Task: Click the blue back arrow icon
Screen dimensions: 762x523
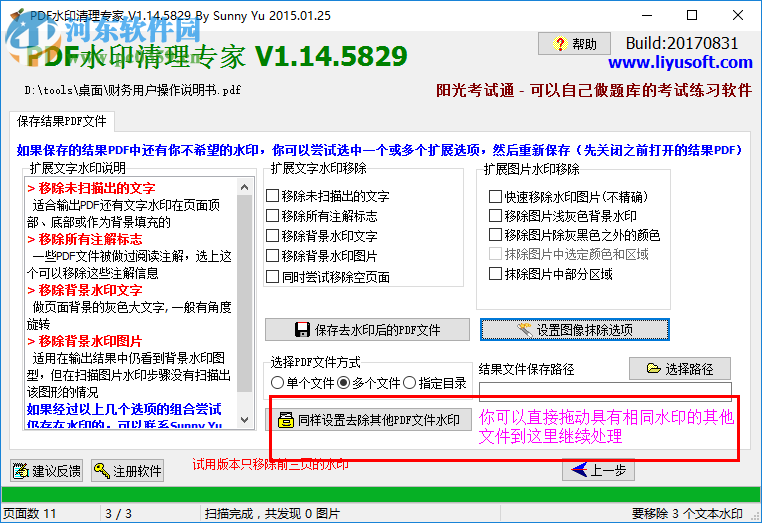Action: coord(579,470)
